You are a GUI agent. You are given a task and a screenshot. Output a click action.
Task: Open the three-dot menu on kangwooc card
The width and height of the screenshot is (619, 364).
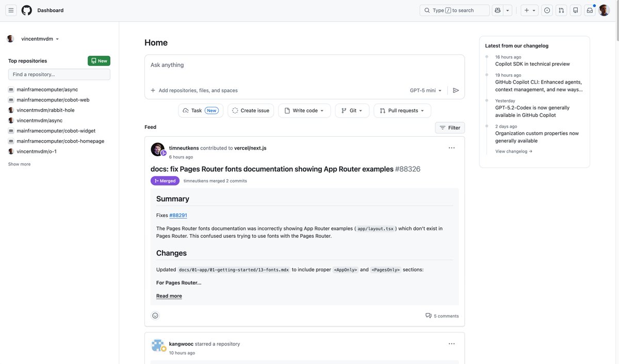(x=451, y=344)
